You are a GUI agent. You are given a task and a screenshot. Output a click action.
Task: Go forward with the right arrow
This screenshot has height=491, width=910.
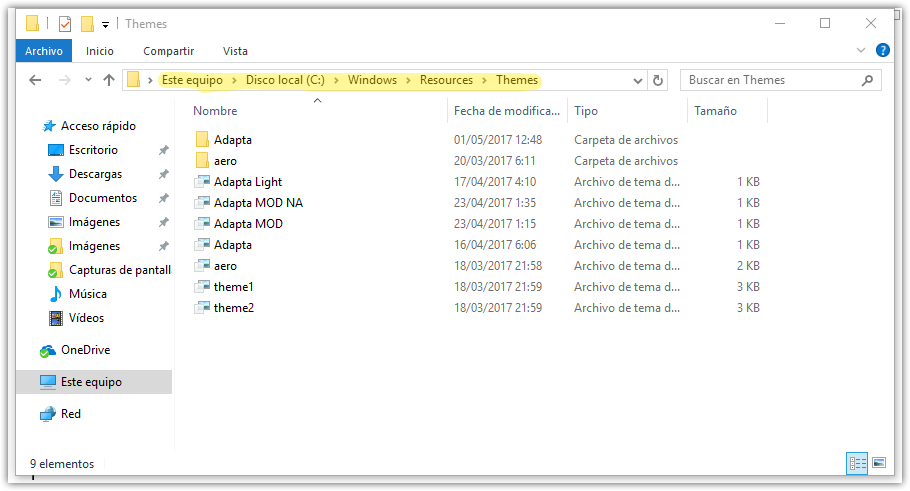(x=64, y=80)
